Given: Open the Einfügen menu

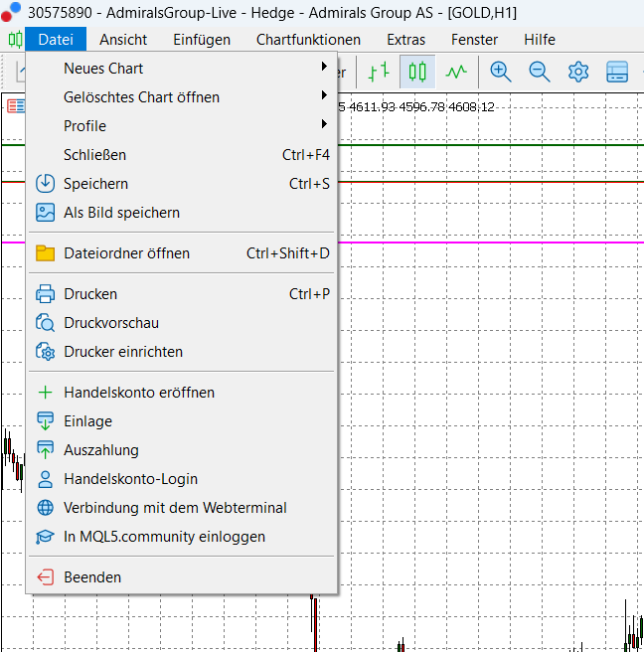Looking at the screenshot, I should [x=202, y=40].
